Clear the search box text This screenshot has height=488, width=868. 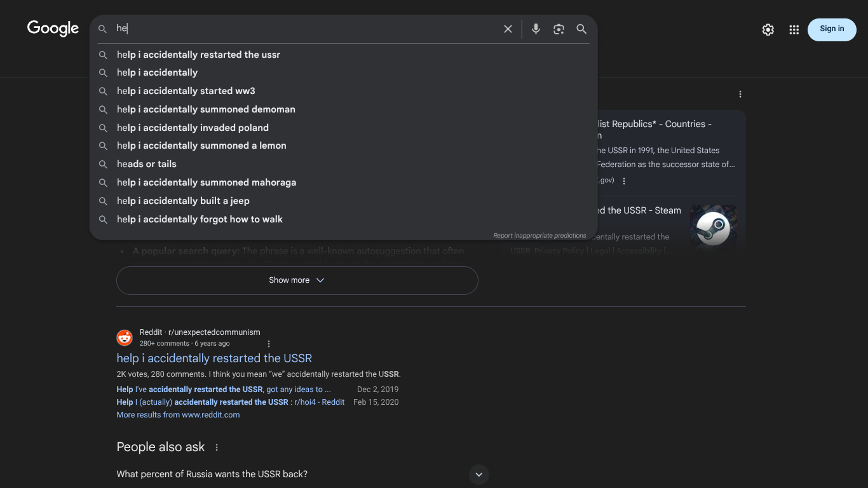tap(508, 29)
